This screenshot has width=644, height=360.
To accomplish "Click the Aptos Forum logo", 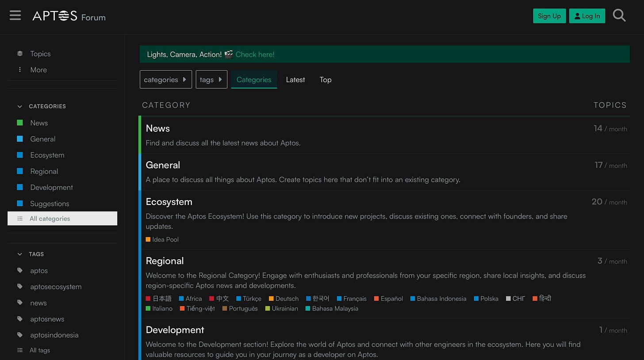I will click(x=69, y=16).
